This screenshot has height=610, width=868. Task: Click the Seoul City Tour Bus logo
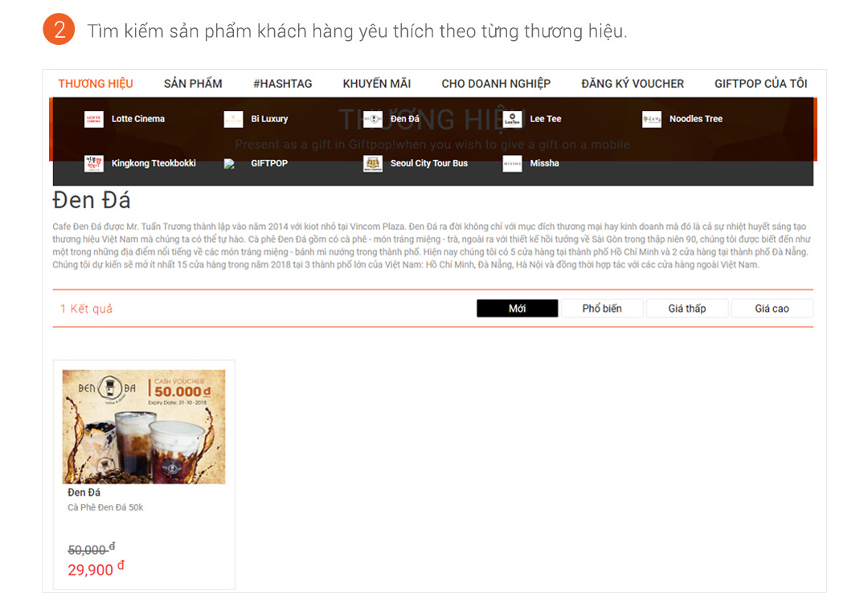[373, 163]
